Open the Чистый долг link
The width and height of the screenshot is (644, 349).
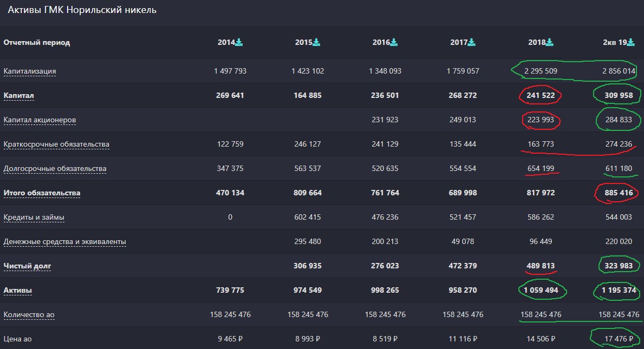tap(27, 266)
